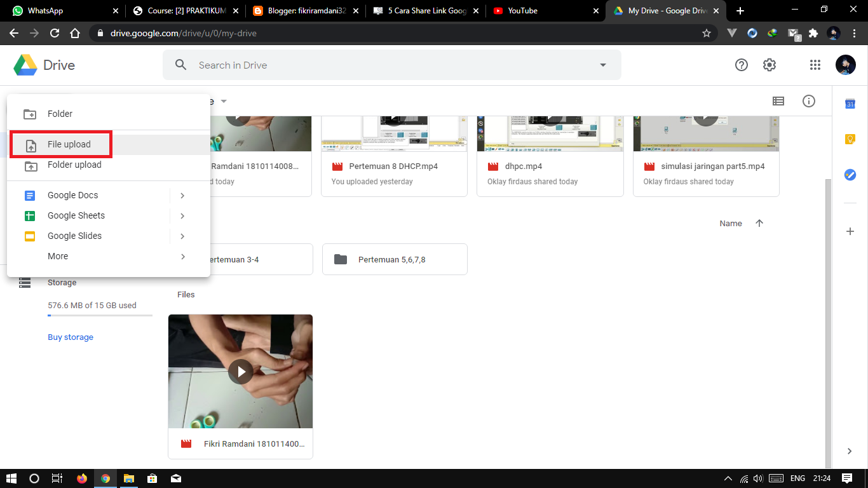Show file details info icon
The width and height of the screenshot is (868, 488).
[809, 101]
